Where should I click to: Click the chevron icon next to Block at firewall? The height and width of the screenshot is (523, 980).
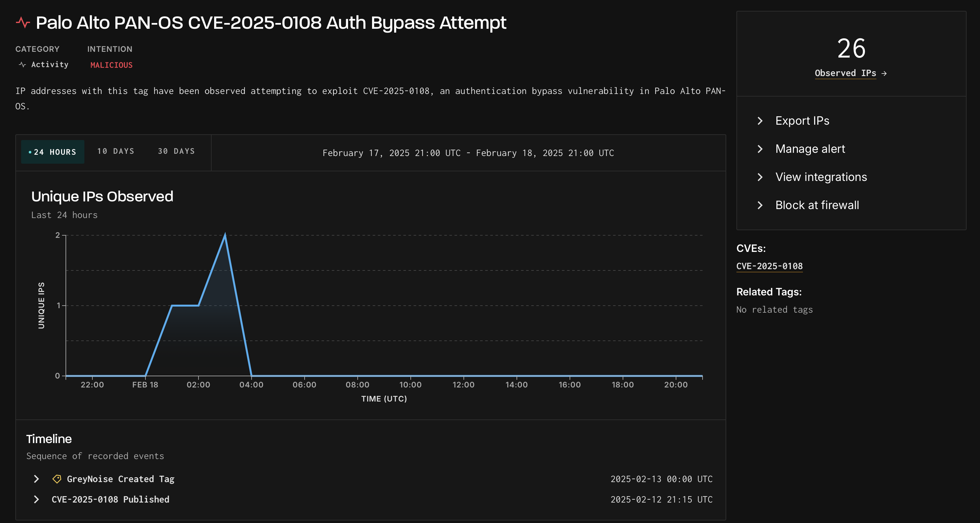coord(760,206)
